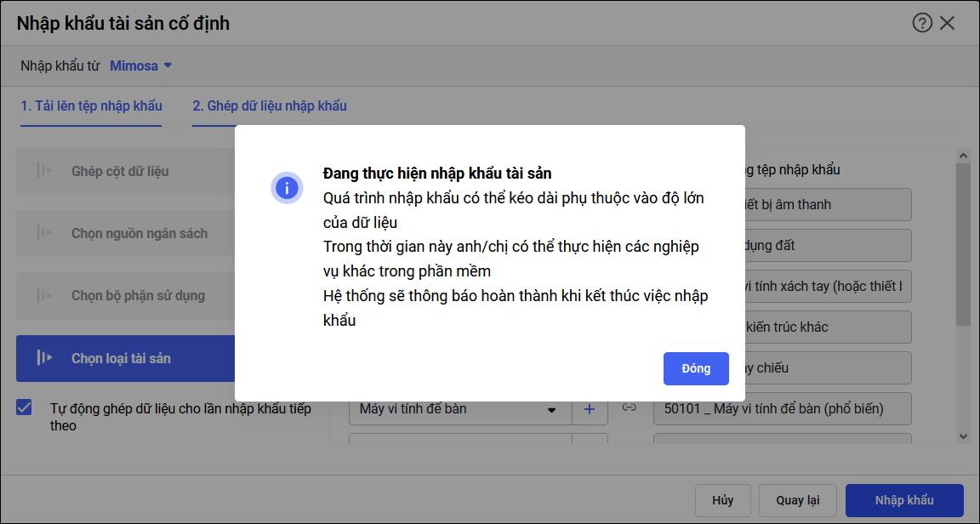Click the scrollbar down arrow in mapping list
The image size is (980, 524).
point(963,436)
